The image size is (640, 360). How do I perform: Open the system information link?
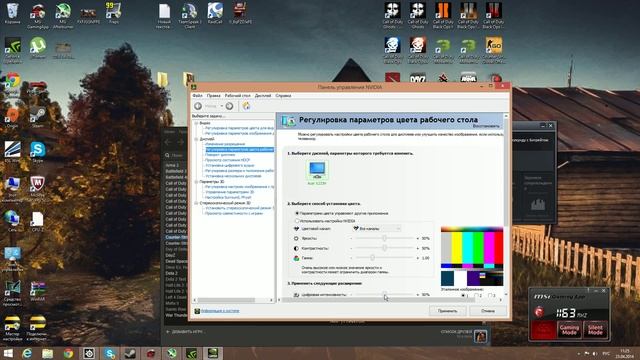tap(220, 311)
